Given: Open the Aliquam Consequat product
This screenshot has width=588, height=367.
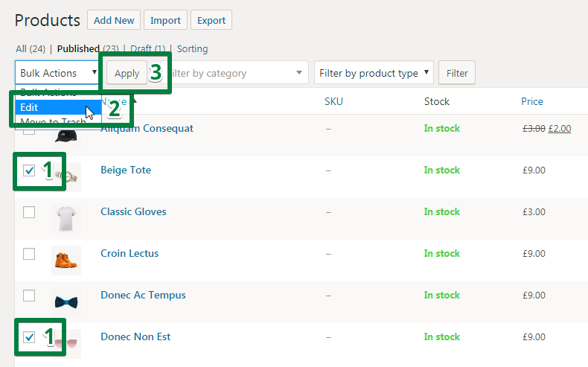Looking at the screenshot, I should click(x=147, y=128).
